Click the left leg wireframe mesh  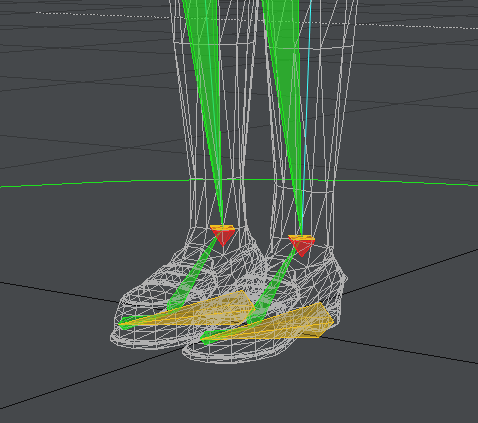click(213, 117)
